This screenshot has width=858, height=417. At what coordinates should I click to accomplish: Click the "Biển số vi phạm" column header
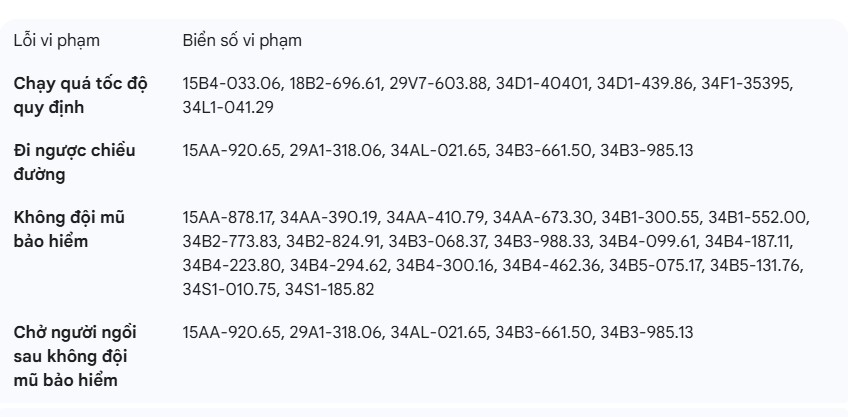pyautogui.click(x=242, y=41)
